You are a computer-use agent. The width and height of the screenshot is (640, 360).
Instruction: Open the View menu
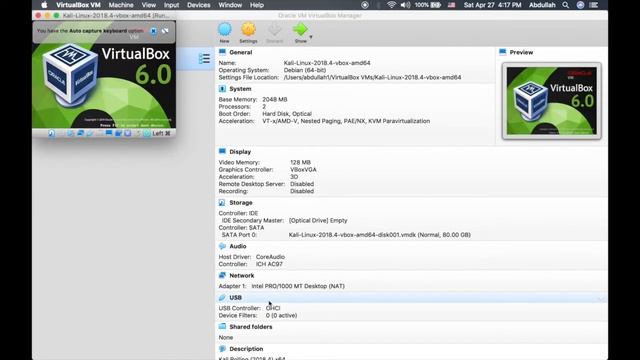click(x=149, y=5)
